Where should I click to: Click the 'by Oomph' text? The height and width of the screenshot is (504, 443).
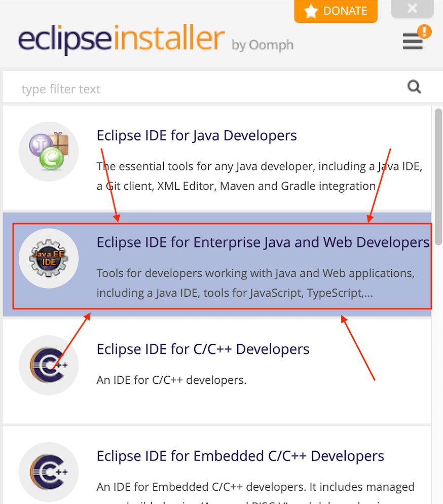click(x=263, y=45)
